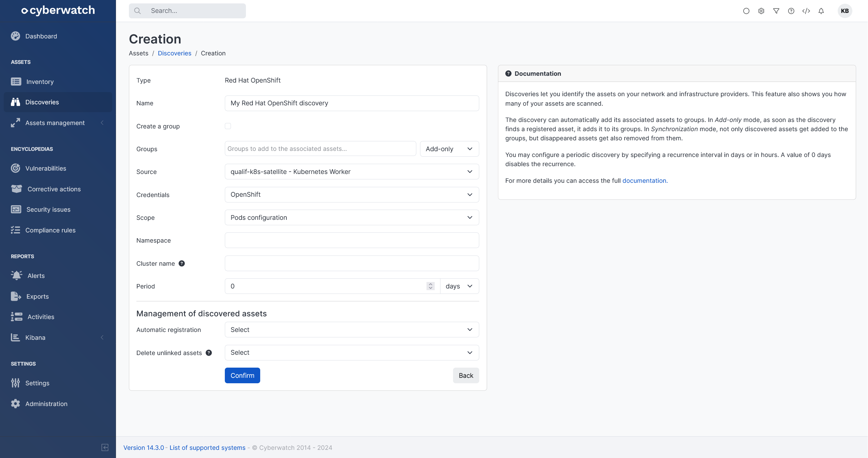Open the Scope dropdown showing Pods configuration
The height and width of the screenshot is (458, 868).
coord(352,217)
